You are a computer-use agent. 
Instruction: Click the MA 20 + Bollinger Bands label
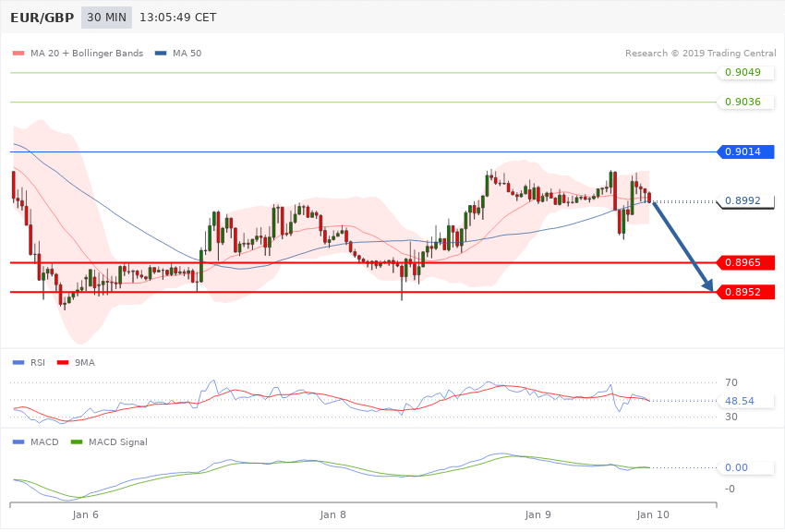point(87,54)
